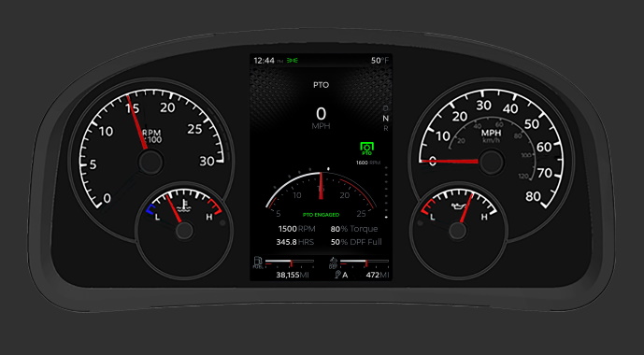Click the DEF fluid level icon

333,263
